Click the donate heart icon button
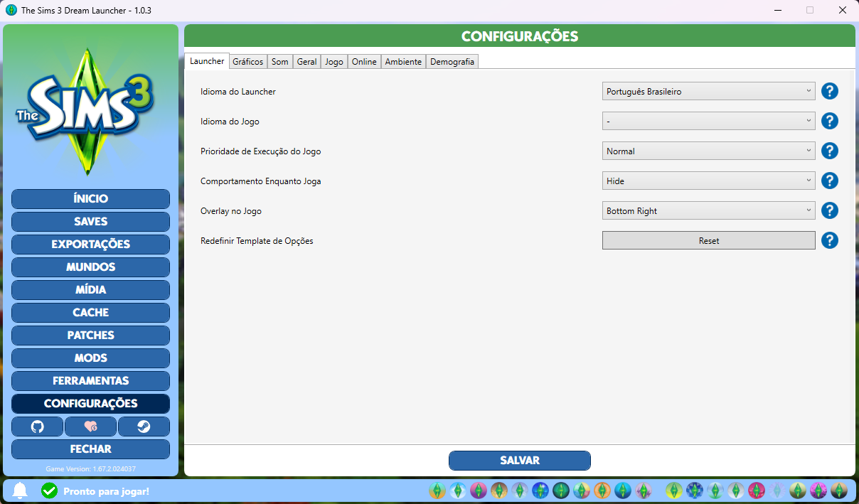The width and height of the screenshot is (859, 504). coord(90,427)
